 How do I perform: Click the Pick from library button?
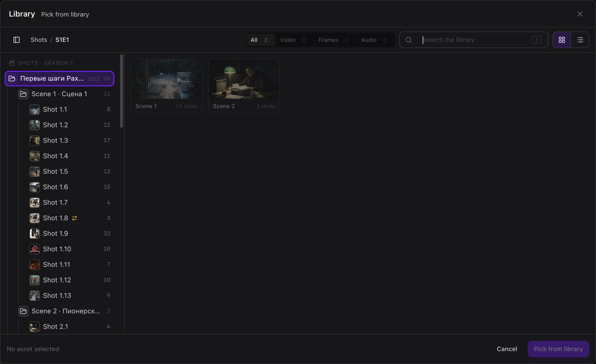coord(558,349)
